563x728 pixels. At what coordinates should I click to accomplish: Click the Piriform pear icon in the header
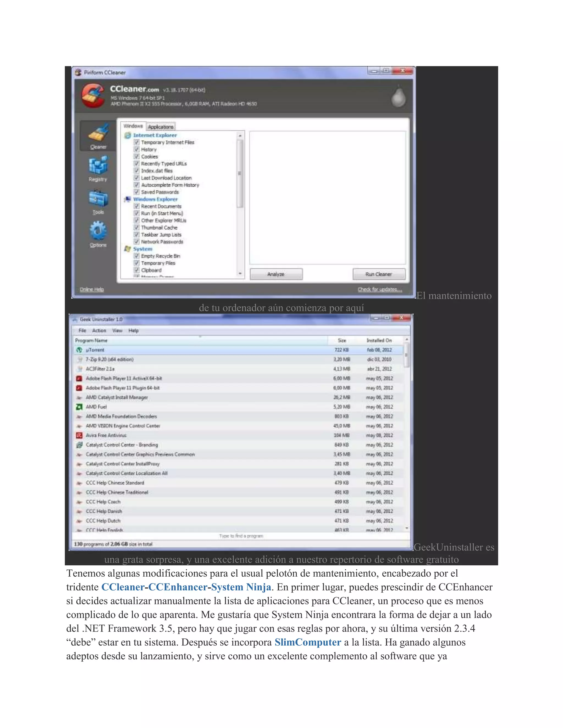[398, 97]
